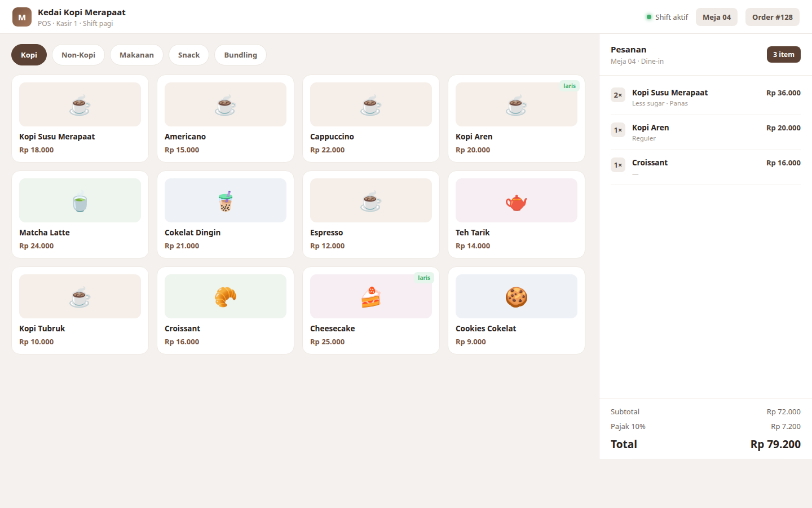812x508 pixels.
Task: Click the Reguler note under Kopi Aren
Action: click(x=644, y=138)
